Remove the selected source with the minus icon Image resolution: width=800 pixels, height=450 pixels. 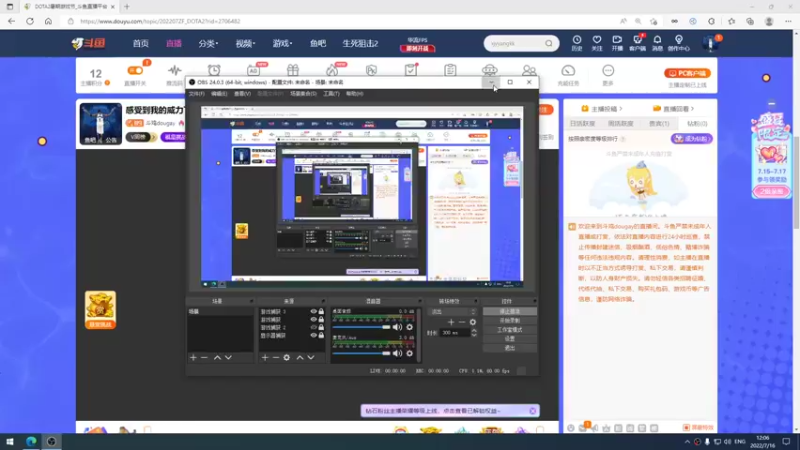[x=276, y=358]
